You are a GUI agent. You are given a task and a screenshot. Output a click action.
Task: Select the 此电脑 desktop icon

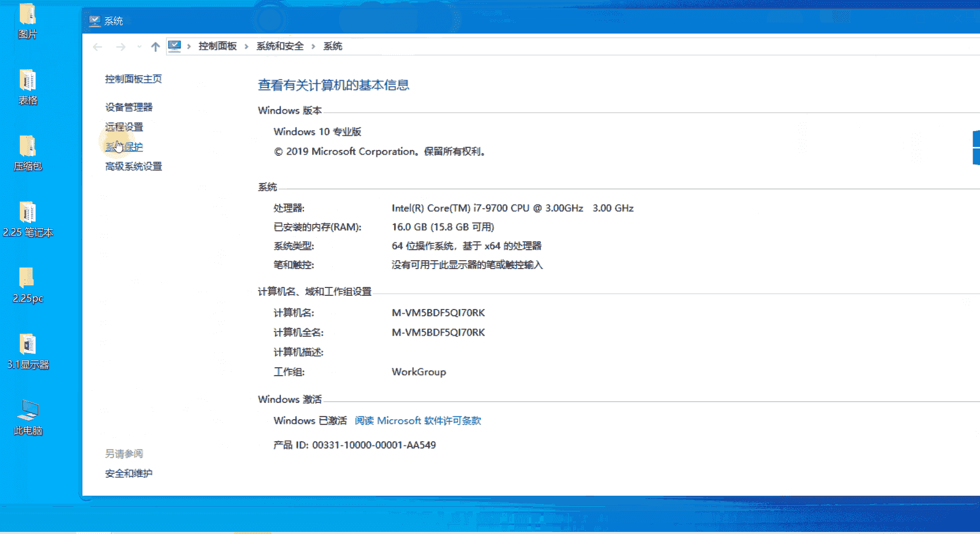click(27, 418)
